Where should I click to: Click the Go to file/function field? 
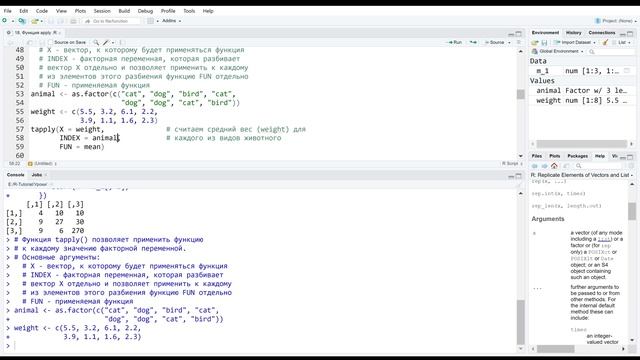[x=111, y=21]
